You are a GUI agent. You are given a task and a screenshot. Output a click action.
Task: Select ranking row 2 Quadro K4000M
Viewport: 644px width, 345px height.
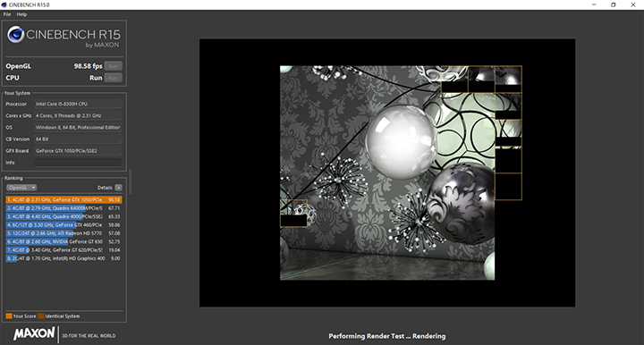[x=64, y=208]
